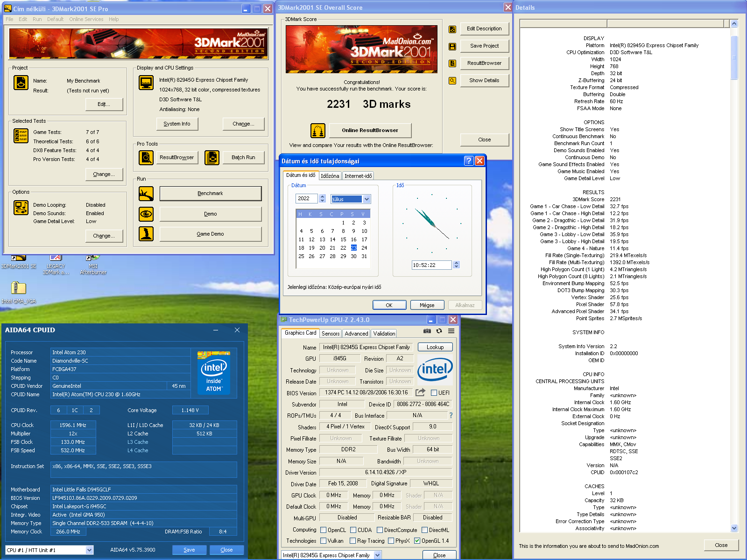Click the Online ResultBrowser icon
This screenshot has width=747, height=560.
click(x=318, y=131)
